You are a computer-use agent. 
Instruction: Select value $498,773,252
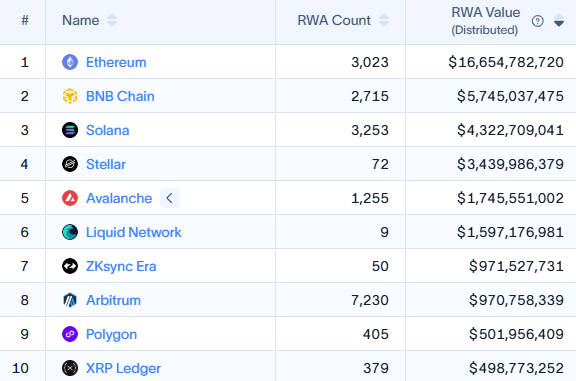coord(516,368)
